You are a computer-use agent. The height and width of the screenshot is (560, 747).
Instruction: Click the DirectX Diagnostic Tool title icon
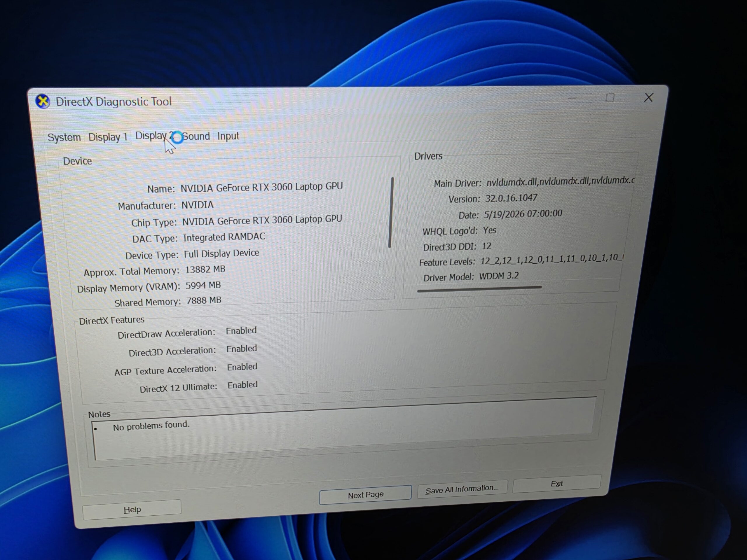pyautogui.click(x=43, y=101)
